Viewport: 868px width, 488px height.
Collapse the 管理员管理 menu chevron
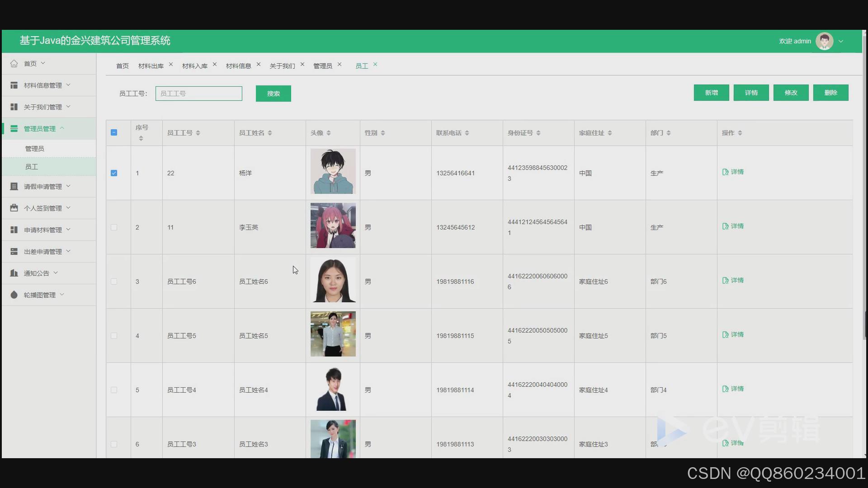click(x=62, y=128)
